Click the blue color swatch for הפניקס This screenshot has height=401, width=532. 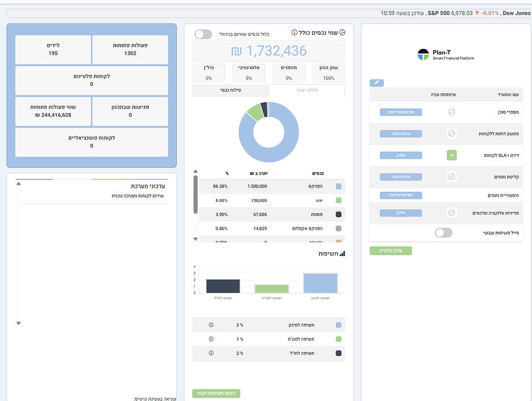(338, 186)
